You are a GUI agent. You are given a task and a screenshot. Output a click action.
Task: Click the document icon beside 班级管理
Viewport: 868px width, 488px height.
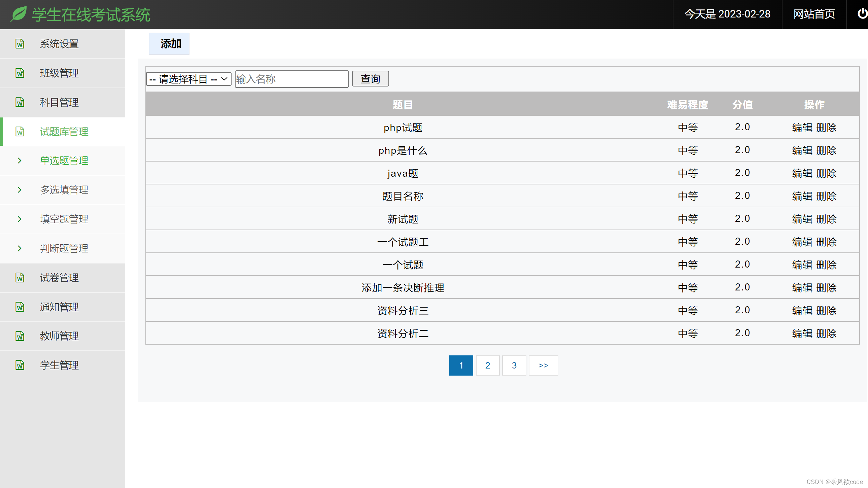[x=20, y=73]
